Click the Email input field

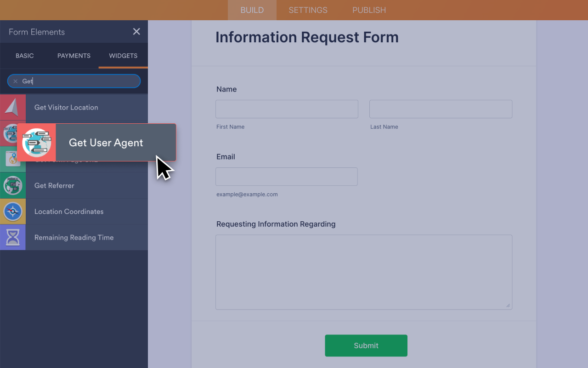(x=287, y=177)
